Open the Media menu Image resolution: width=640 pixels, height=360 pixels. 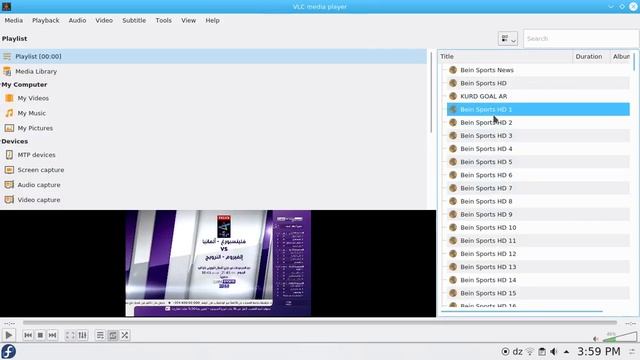(13, 20)
